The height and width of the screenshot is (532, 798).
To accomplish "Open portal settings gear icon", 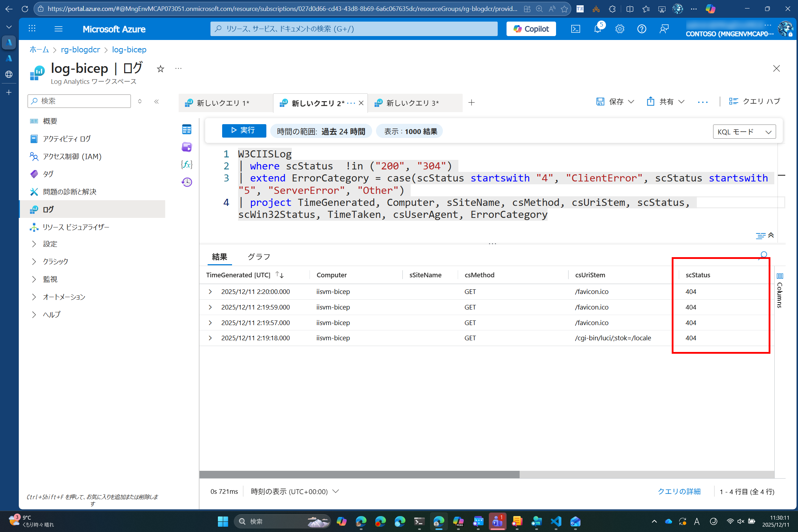I will click(620, 29).
